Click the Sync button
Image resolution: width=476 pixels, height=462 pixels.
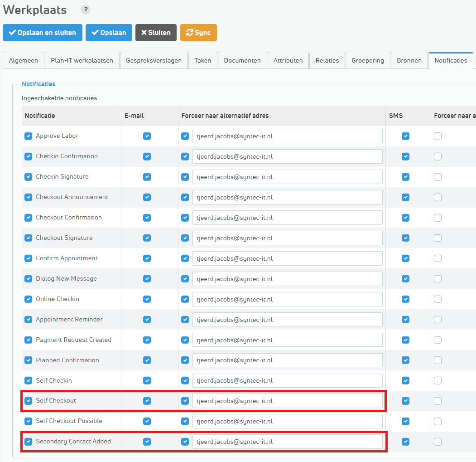[x=198, y=33]
